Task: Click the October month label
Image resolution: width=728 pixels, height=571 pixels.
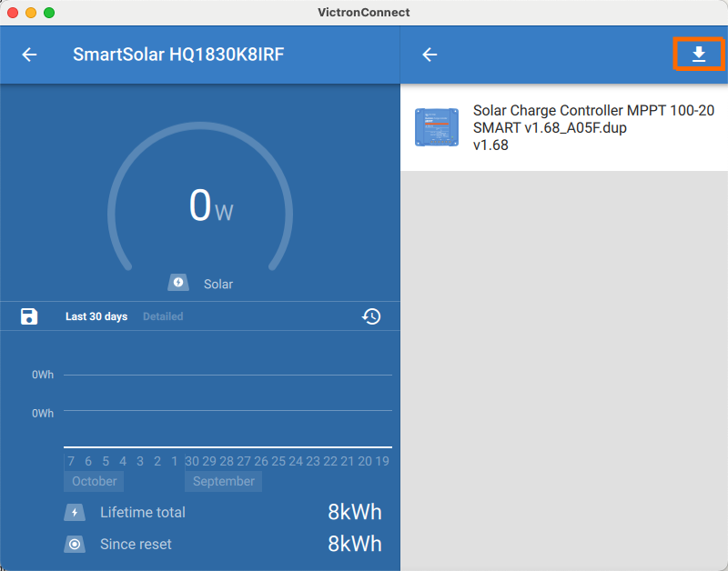Action: 95,481
